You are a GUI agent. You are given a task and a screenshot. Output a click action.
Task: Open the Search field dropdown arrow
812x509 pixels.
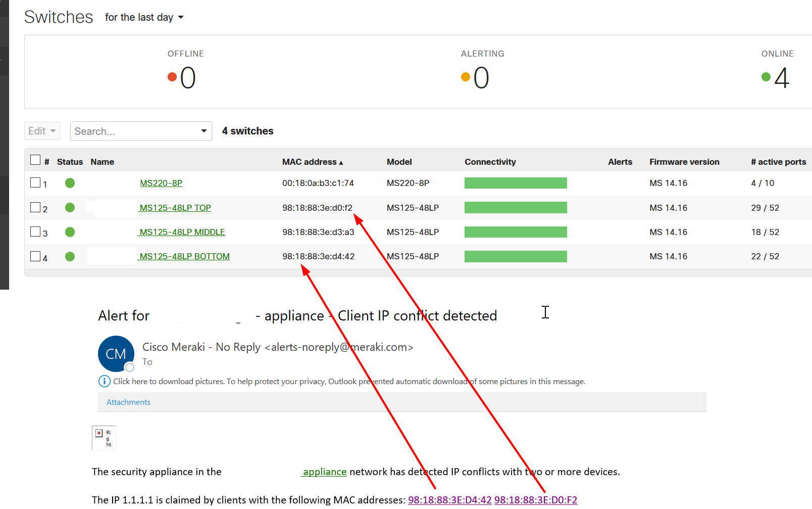pos(203,131)
